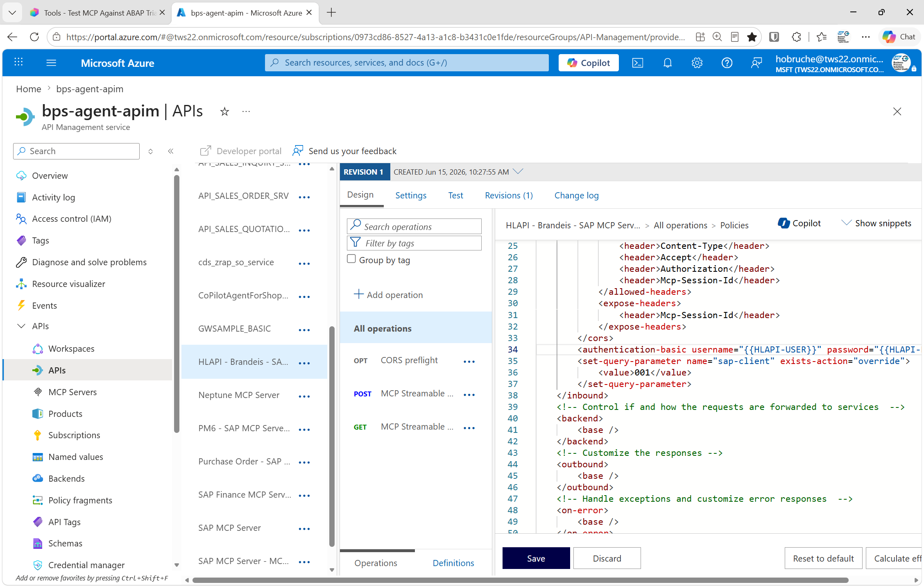Open the user account avatar
Screen dimensions: 924x587
[901, 63]
